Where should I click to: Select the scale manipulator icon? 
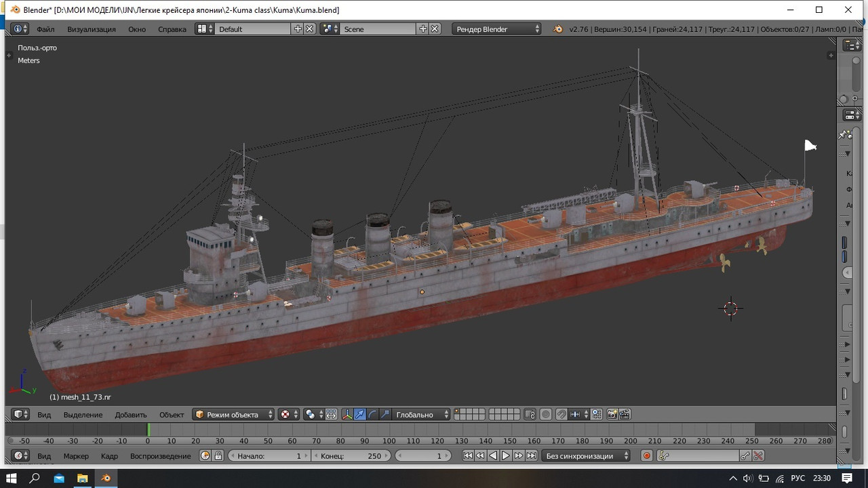385,414
